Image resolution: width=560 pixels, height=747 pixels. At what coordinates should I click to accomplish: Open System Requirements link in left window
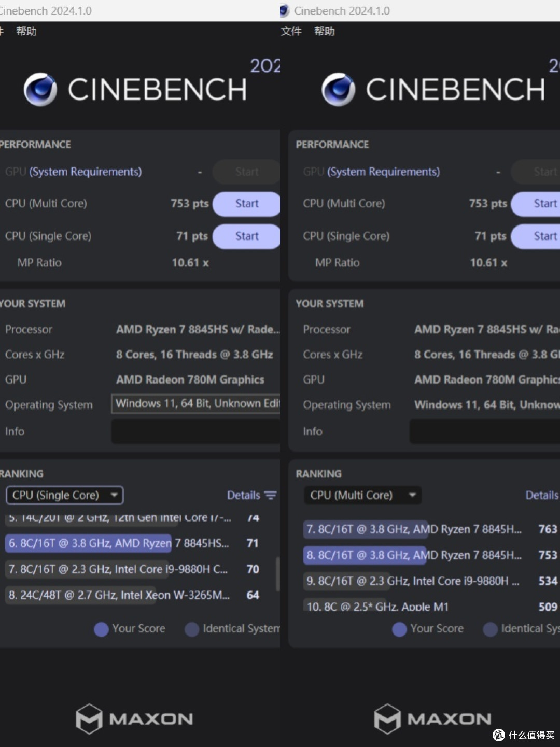pyautogui.click(x=86, y=172)
